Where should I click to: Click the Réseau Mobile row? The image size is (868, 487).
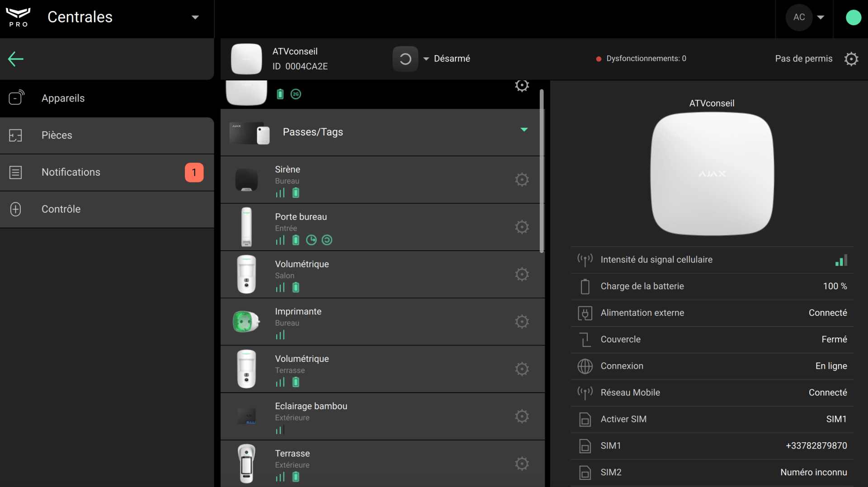[x=712, y=393]
